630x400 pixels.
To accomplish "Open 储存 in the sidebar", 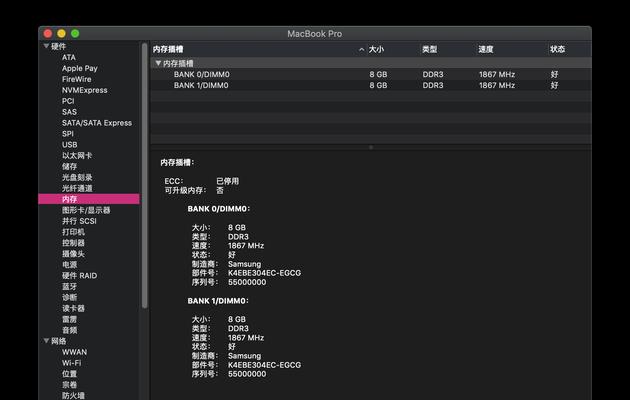I will tap(69, 166).
